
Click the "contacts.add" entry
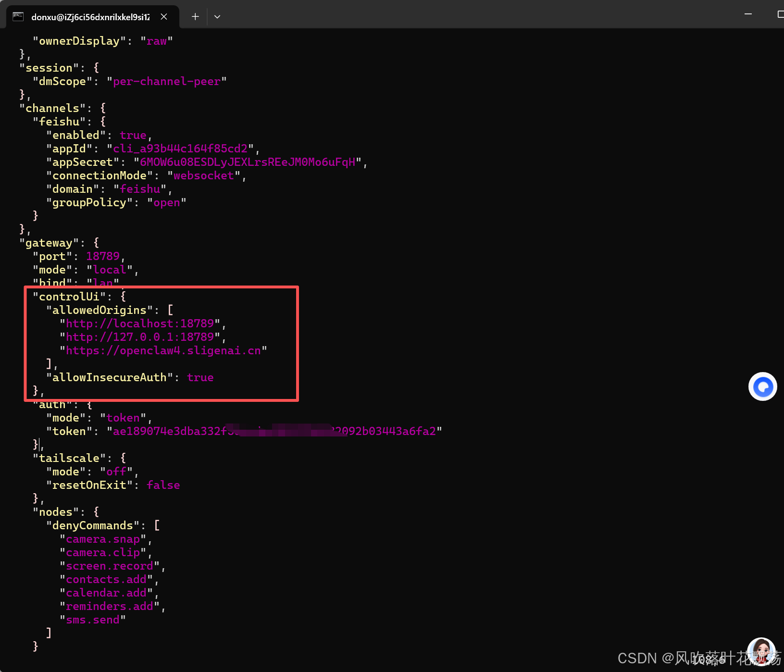pyautogui.click(x=106, y=580)
